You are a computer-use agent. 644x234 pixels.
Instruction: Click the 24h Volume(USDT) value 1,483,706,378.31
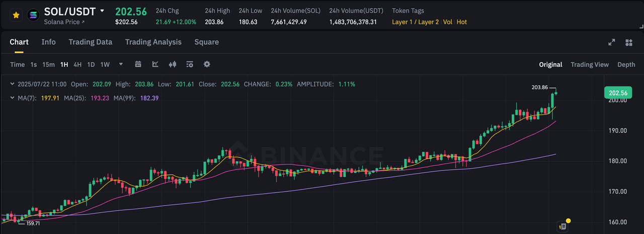353,22
